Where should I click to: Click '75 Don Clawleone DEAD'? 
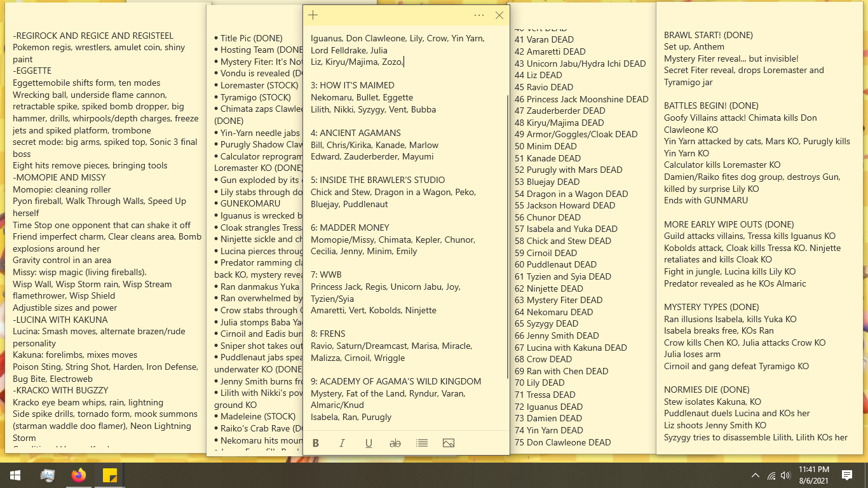coord(562,442)
